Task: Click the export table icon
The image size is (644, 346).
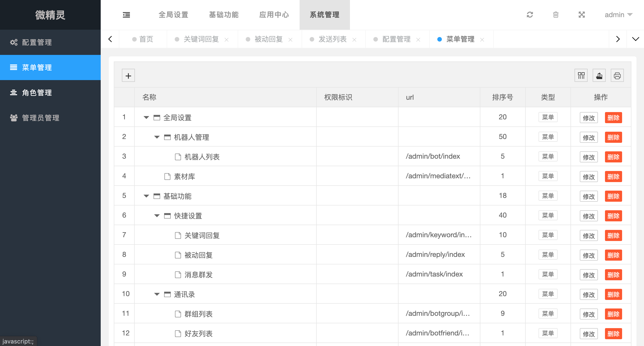Action: click(x=599, y=76)
